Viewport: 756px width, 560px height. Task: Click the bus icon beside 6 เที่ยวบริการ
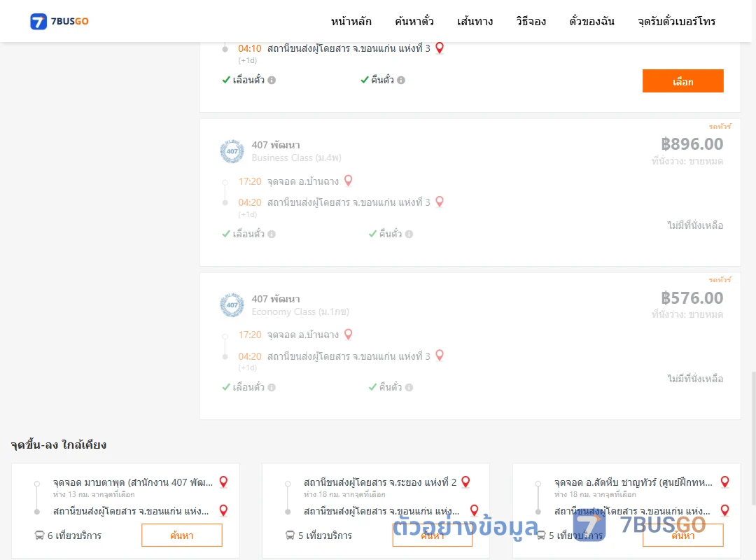click(39, 535)
